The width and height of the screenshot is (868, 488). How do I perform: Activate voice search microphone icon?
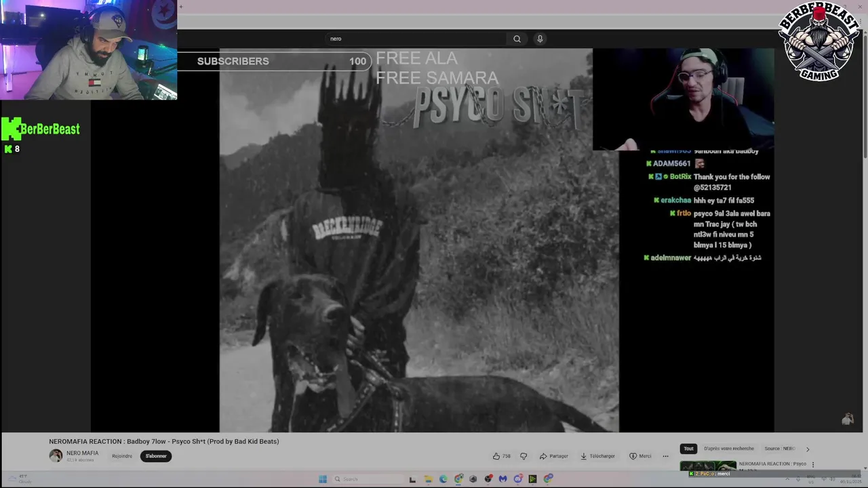pyautogui.click(x=540, y=39)
